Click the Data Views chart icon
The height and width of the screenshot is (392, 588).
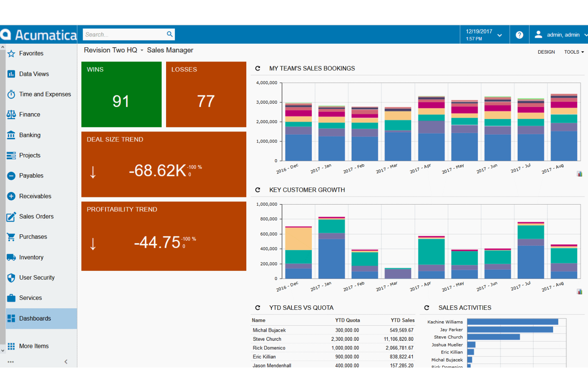pos(11,74)
